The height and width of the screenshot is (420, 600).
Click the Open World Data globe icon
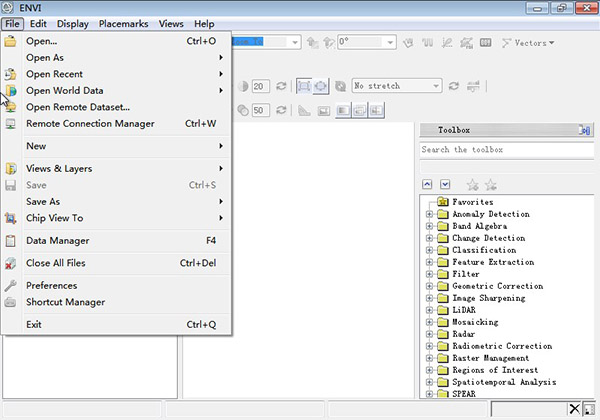click(10, 91)
